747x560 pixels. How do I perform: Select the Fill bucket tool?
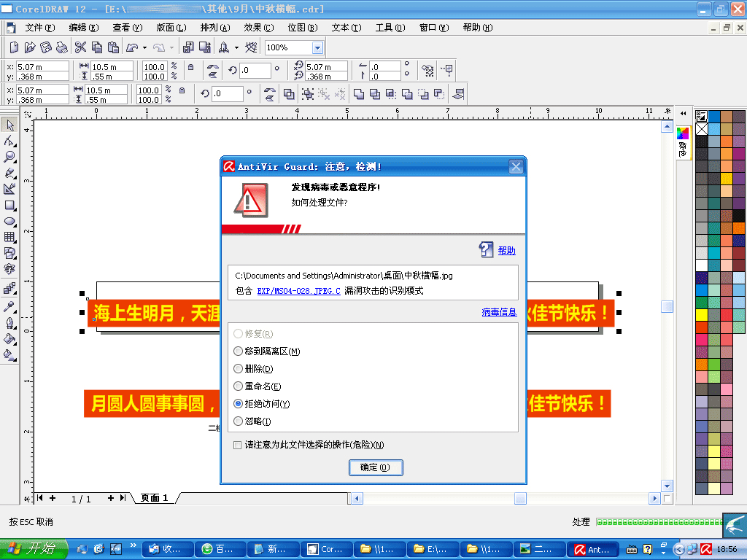point(9,339)
